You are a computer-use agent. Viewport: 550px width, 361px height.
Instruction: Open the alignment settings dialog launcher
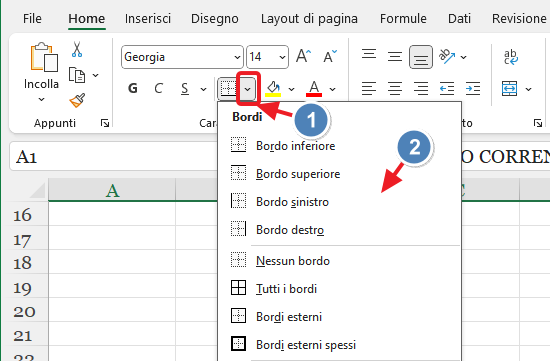pos(538,123)
